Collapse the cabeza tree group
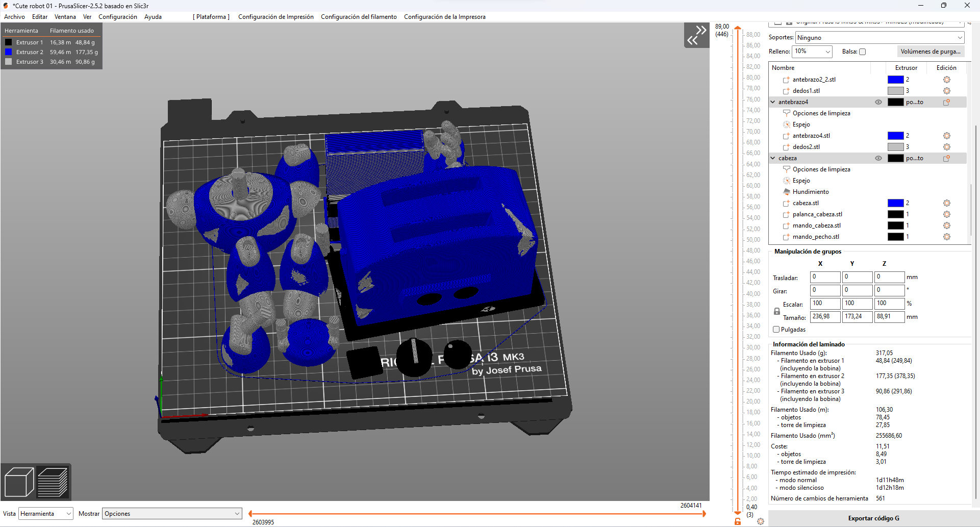Viewport: 980px width, 527px height. pyautogui.click(x=773, y=158)
